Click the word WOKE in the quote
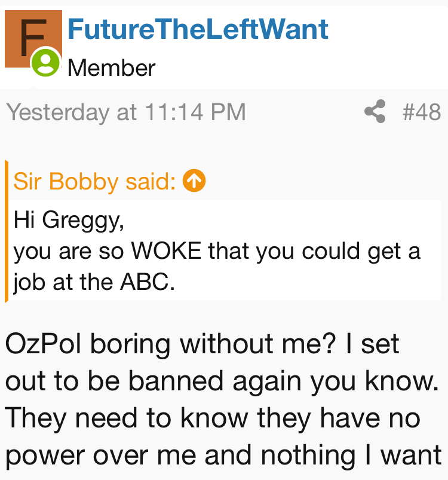Screen dimensions: 448x480 [x=166, y=251]
